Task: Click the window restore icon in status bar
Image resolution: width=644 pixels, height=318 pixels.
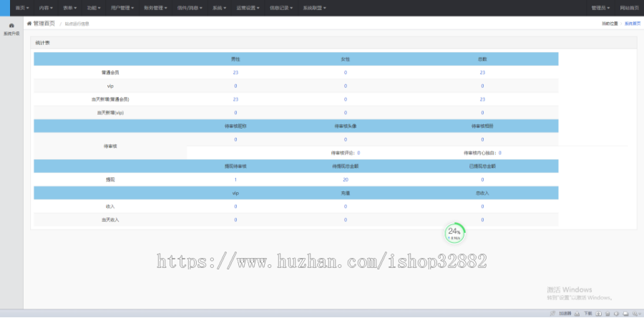Action: pos(625,314)
